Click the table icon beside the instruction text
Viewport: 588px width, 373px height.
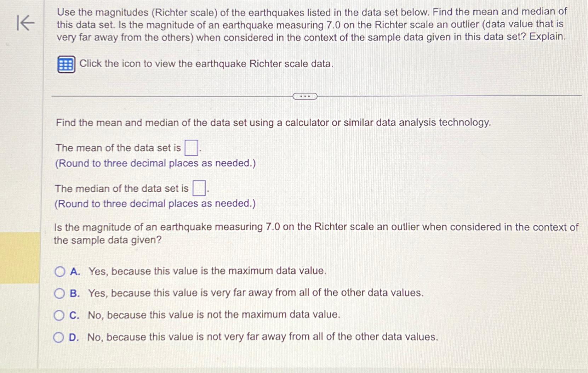66,64
